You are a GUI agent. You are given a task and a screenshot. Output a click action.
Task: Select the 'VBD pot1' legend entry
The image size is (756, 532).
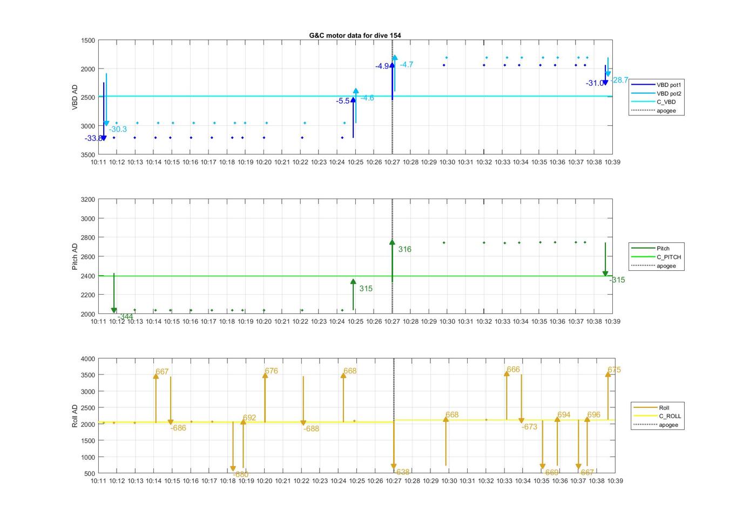[657, 85]
